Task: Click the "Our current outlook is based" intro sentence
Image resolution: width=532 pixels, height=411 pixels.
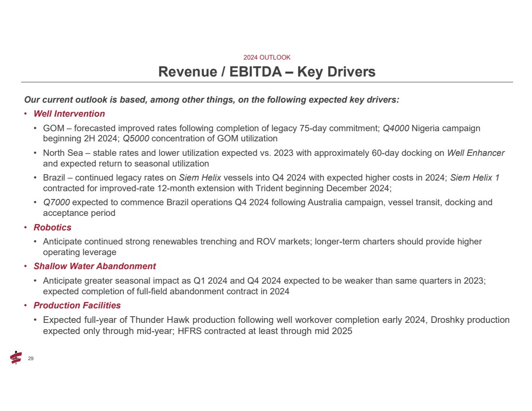Action: tap(211, 100)
